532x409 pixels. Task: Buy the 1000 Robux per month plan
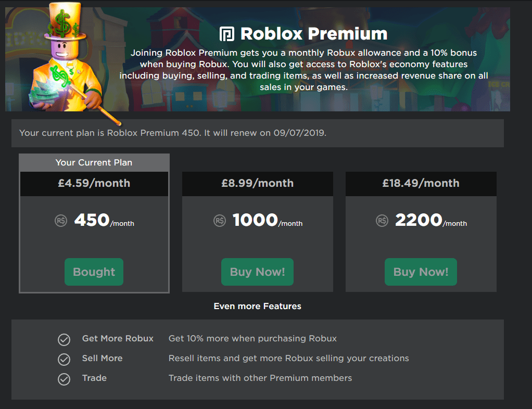257,272
